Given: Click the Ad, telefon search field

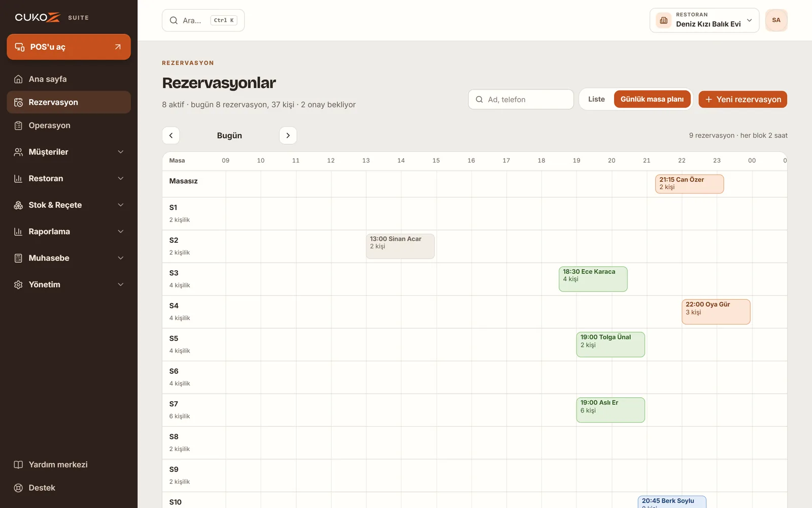Looking at the screenshot, I should tap(521, 100).
